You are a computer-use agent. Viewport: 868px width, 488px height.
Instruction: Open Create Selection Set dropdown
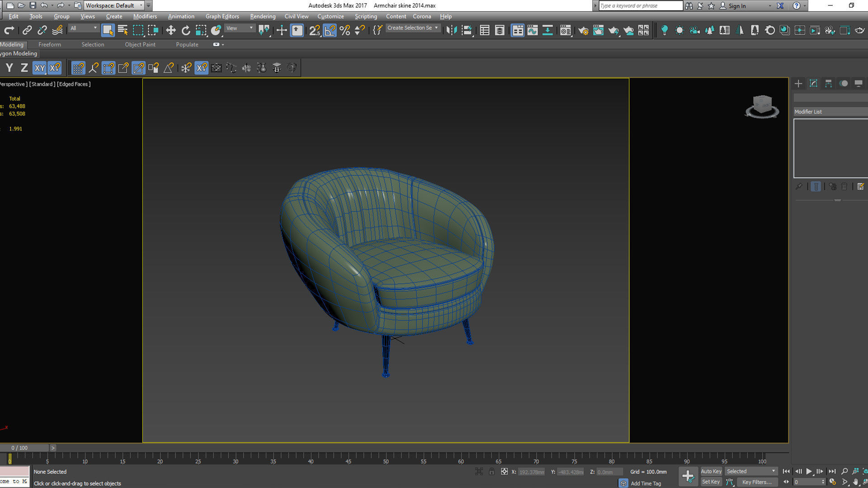(412, 28)
